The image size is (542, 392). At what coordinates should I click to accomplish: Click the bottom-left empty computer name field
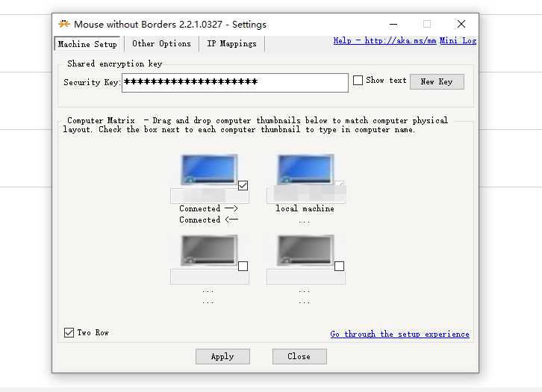point(210,276)
